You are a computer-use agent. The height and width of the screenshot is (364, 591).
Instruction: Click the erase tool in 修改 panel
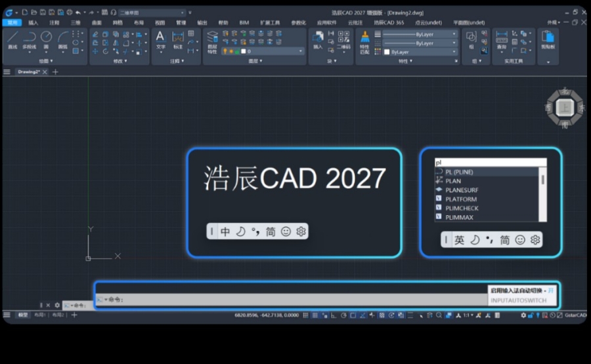[95, 34]
